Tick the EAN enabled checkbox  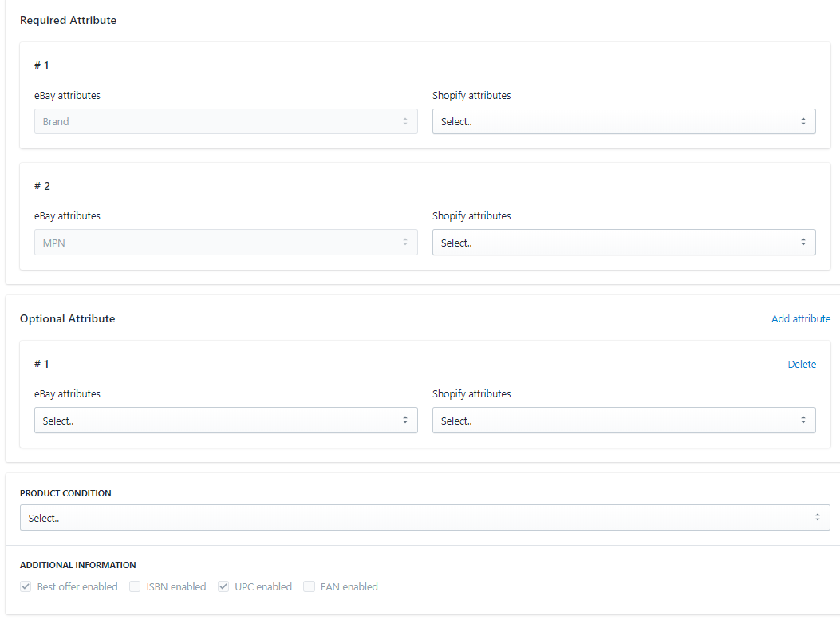coord(309,587)
